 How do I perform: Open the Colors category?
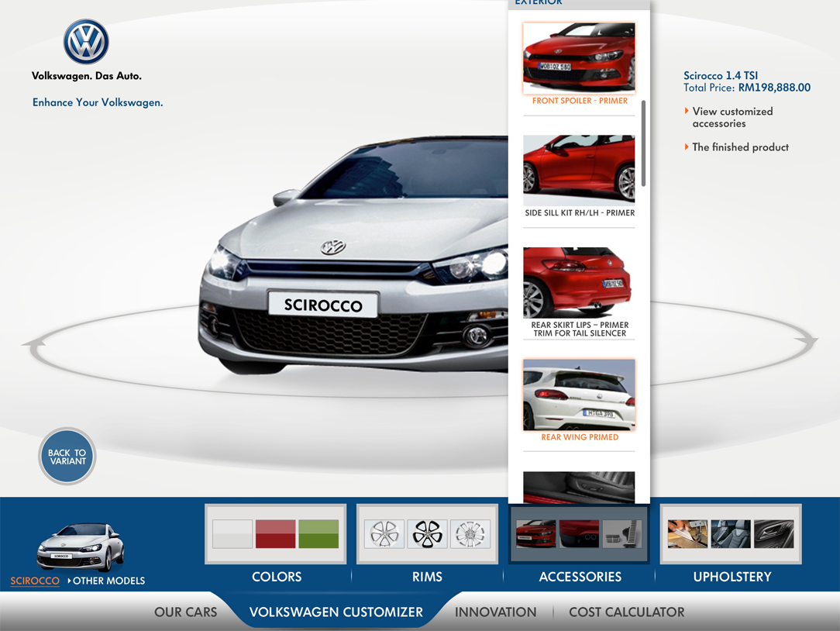[x=277, y=577]
